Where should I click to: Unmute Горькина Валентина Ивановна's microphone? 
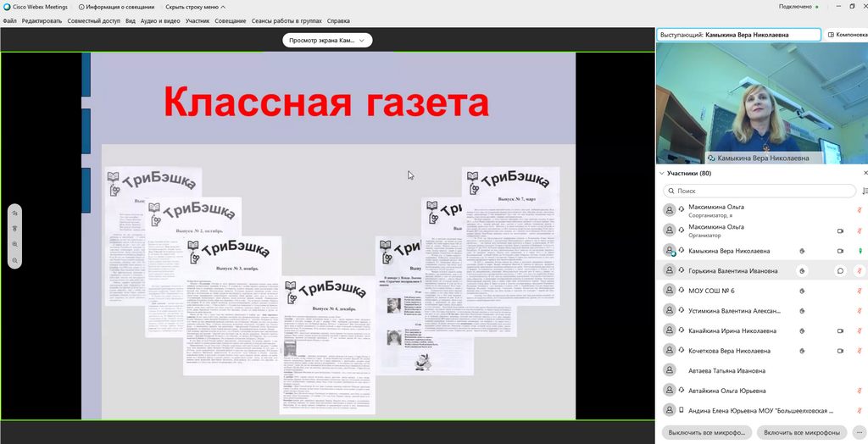(860, 271)
